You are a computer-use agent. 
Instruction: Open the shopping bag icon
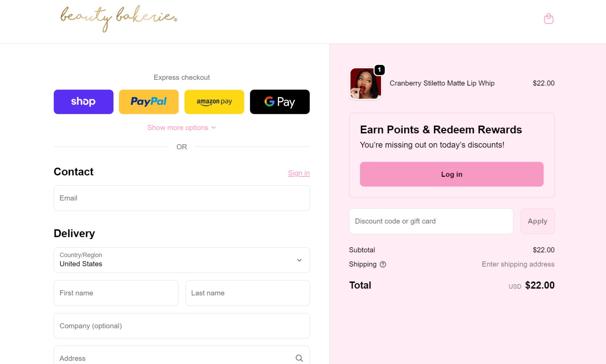tap(548, 19)
